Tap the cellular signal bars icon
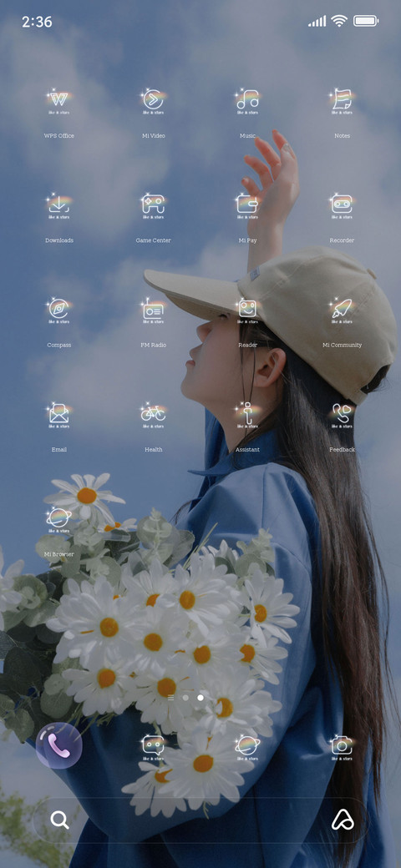The image size is (401, 868). point(317,22)
